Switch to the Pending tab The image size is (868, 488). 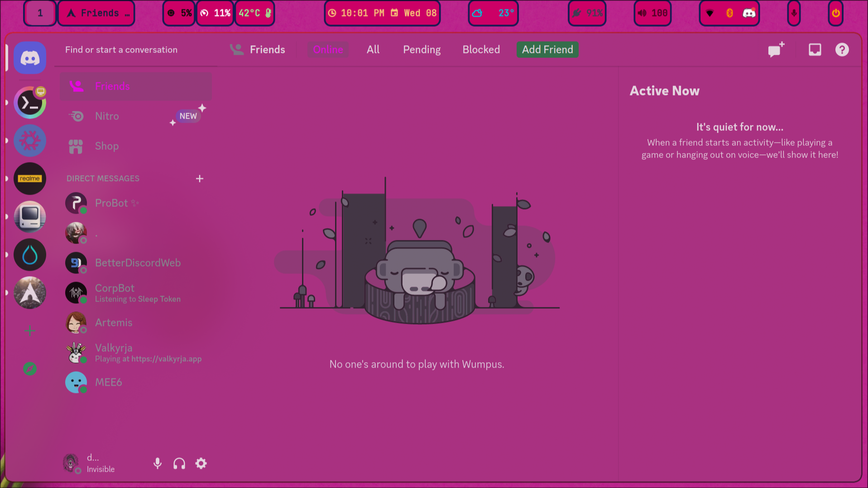pyautogui.click(x=421, y=50)
